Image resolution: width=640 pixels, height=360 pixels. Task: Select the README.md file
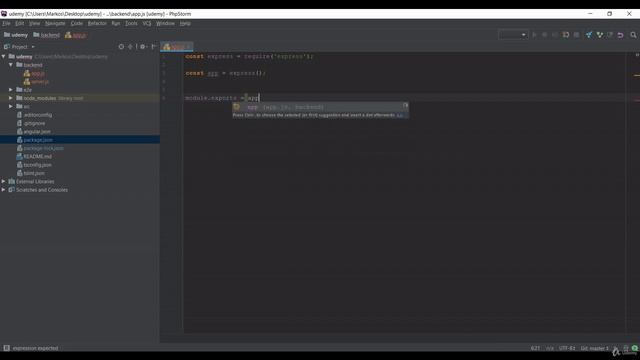(x=34, y=156)
